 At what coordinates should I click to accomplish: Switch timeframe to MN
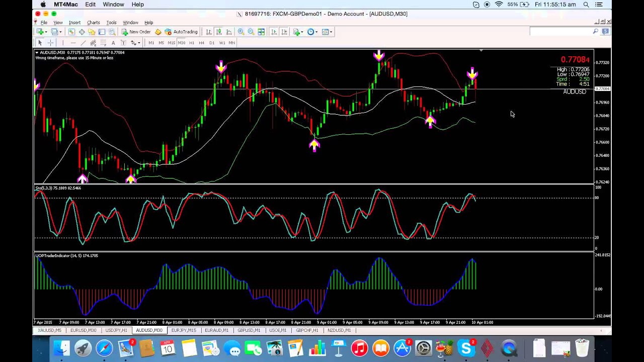[x=231, y=43]
